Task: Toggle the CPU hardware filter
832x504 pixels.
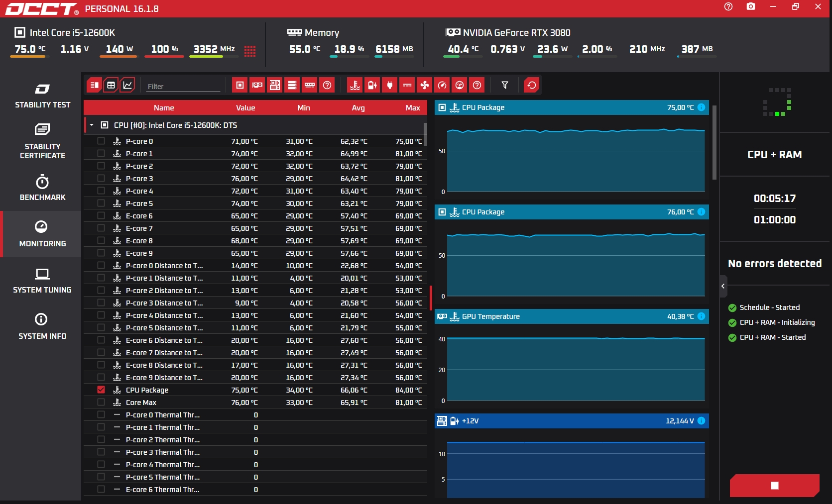Action: click(x=240, y=85)
